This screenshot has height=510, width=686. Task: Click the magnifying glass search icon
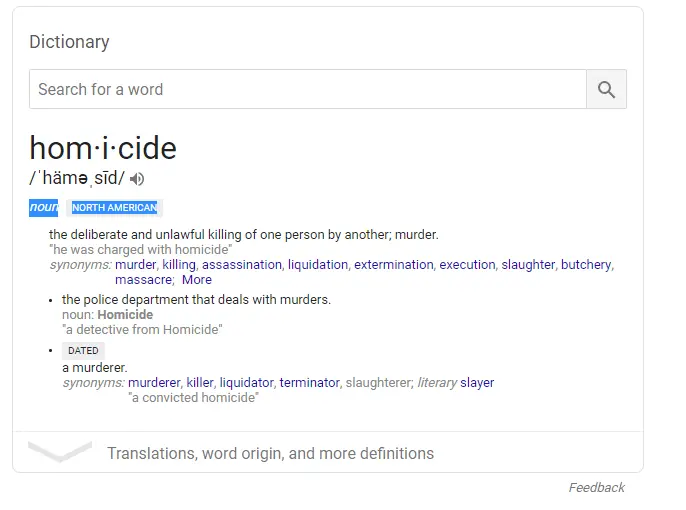tap(606, 89)
